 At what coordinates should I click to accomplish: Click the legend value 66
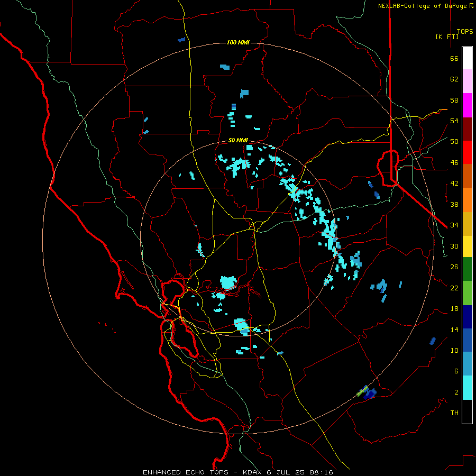pyautogui.click(x=454, y=59)
